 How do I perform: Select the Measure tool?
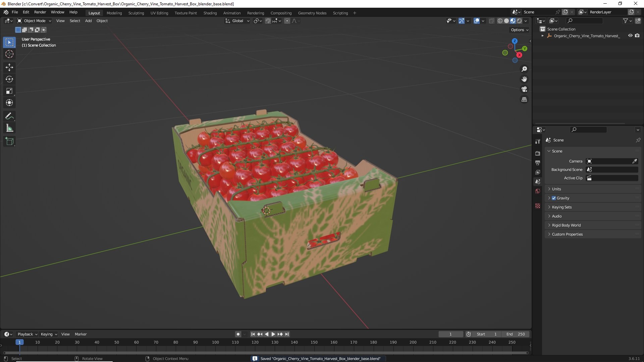click(9, 128)
